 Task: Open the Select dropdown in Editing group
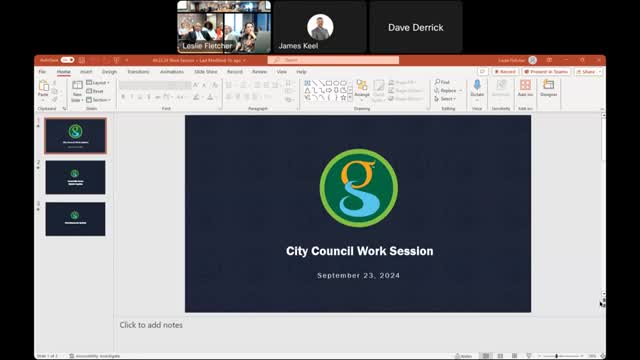click(x=445, y=99)
